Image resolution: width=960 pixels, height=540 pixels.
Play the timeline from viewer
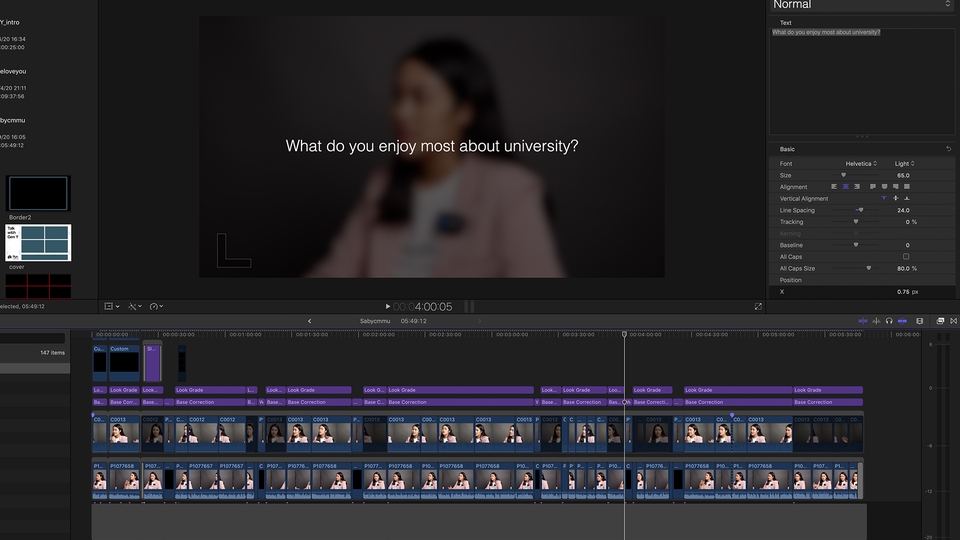[x=388, y=306]
